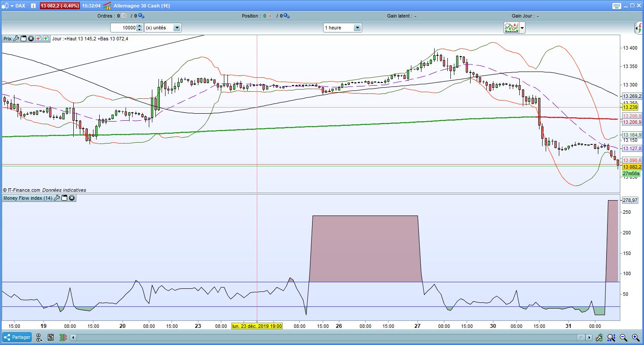Click the Prix panel label
Viewport: 644px width, 345px height.
[x=7, y=39]
